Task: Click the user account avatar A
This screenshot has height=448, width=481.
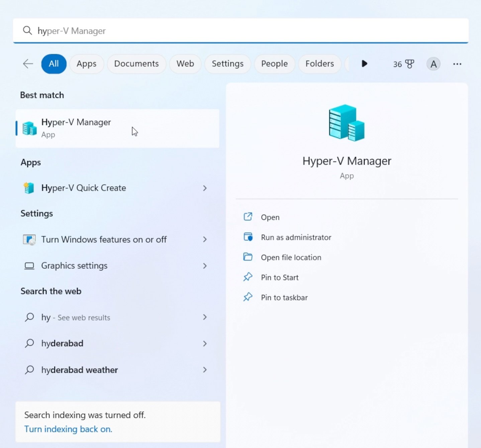Action: [x=433, y=64]
